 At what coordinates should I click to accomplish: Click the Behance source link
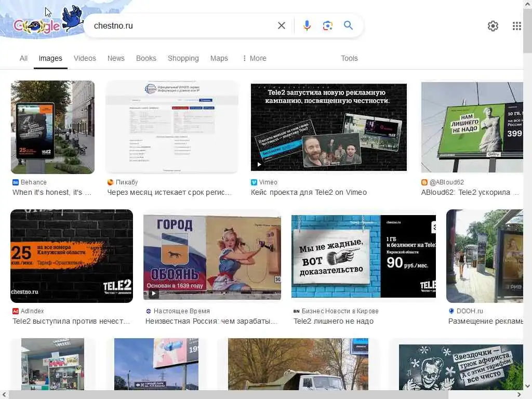[33, 182]
